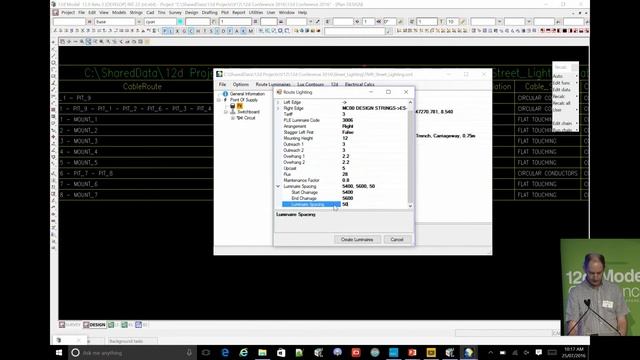This screenshot has width=640, height=360.
Task: Toggle the P snap button
Action: coord(164,31)
